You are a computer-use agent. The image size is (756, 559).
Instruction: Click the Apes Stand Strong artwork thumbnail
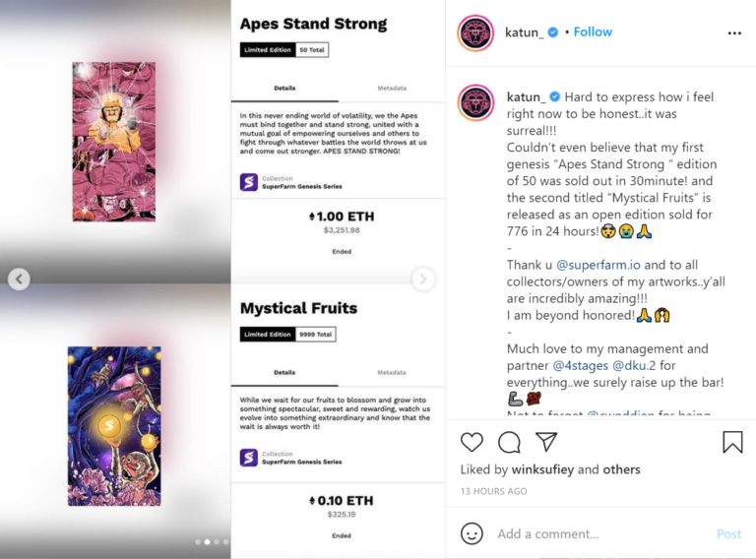(x=114, y=142)
